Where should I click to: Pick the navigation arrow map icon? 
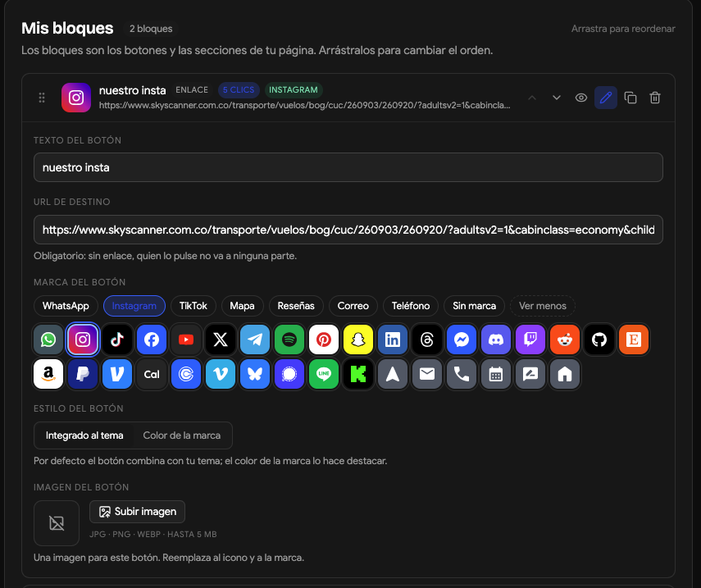(393, 374)
